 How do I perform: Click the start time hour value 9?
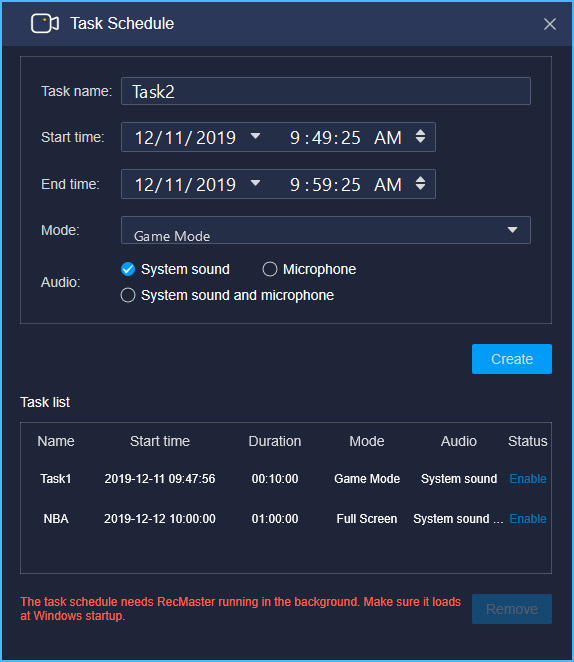pyautogui.click(x=295, y=138)
